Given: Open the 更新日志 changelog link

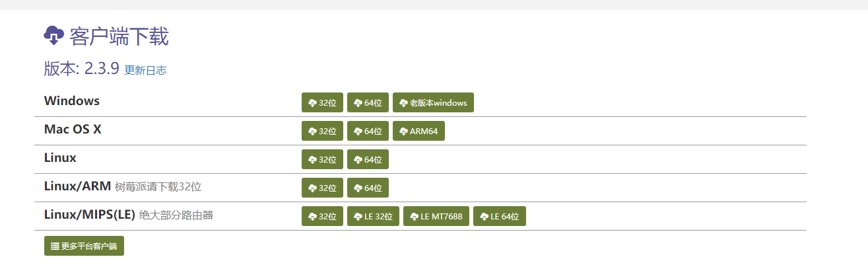Looking at the screenshot, I should (145, 70).
